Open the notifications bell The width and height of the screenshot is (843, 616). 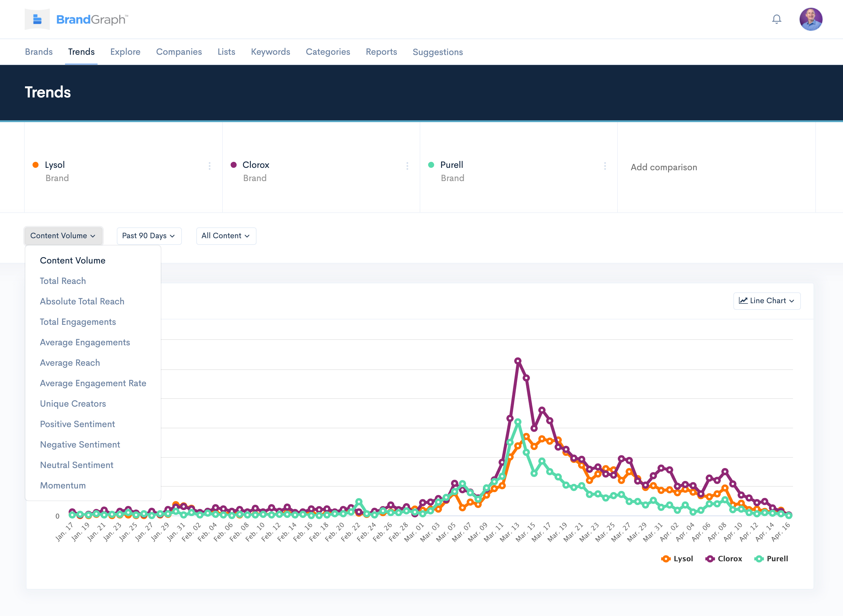pyautogui.click(x=776, y=19)
